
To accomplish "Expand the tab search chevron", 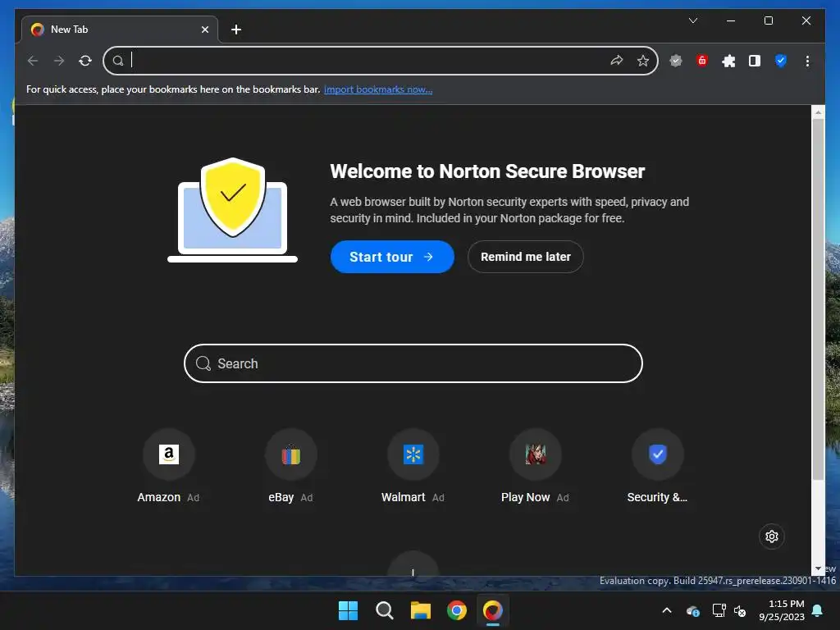I will pyautogui.click(x=692, y=21).
